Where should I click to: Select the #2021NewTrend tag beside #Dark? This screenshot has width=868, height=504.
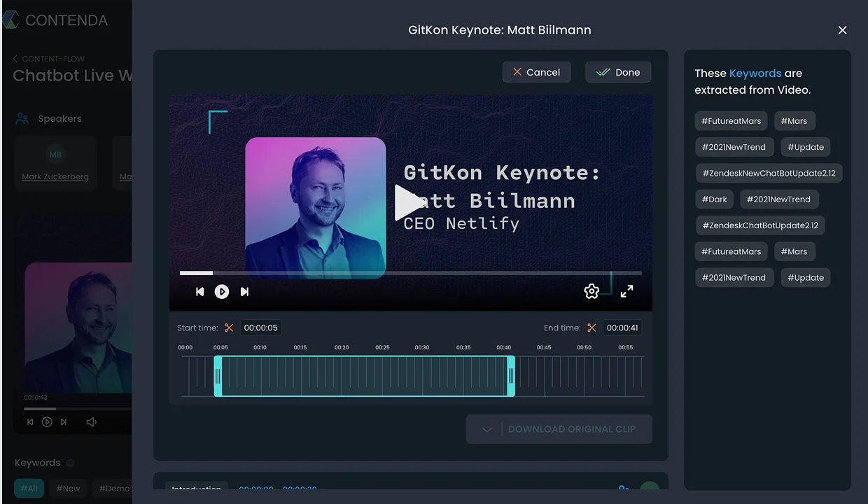778,199
